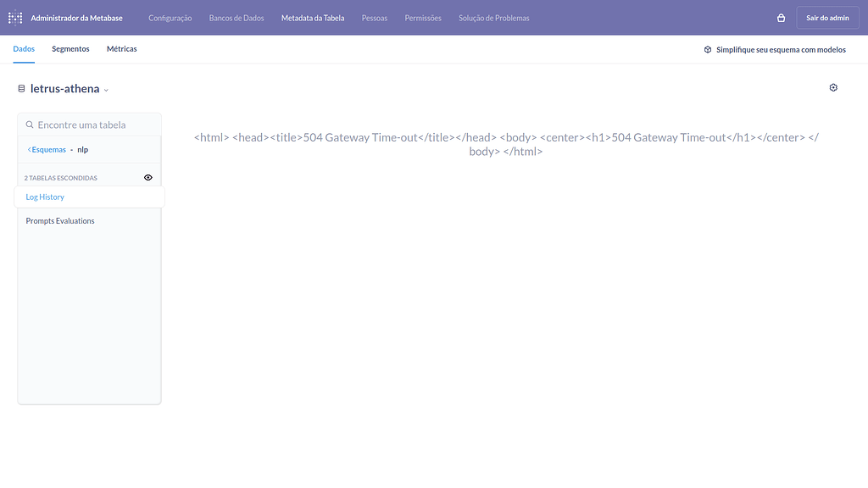This screenshot has width=868, height=488.
Task: Open the nlp schema breadcrumb
Action: point(82,148)
